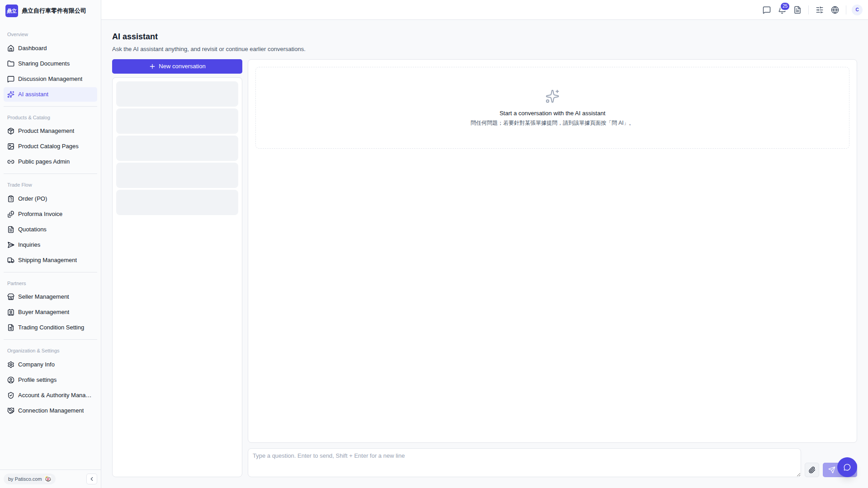Viewport: 868px width, 488px height.
Task: Open the chat messages icon in header
Action: point(767,10)
